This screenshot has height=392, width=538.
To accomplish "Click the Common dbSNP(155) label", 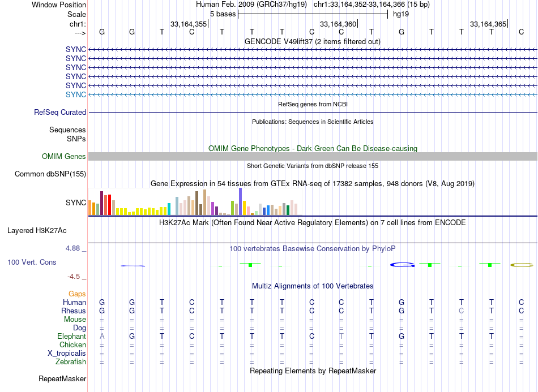I will [x=50, y=174].
